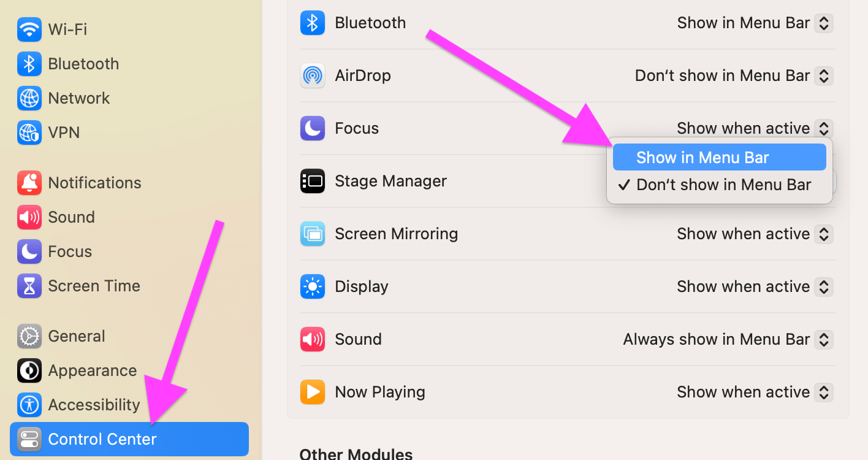Open Network settings via the globe icon
Screen dimensions: 868x460
click(29, 98)
